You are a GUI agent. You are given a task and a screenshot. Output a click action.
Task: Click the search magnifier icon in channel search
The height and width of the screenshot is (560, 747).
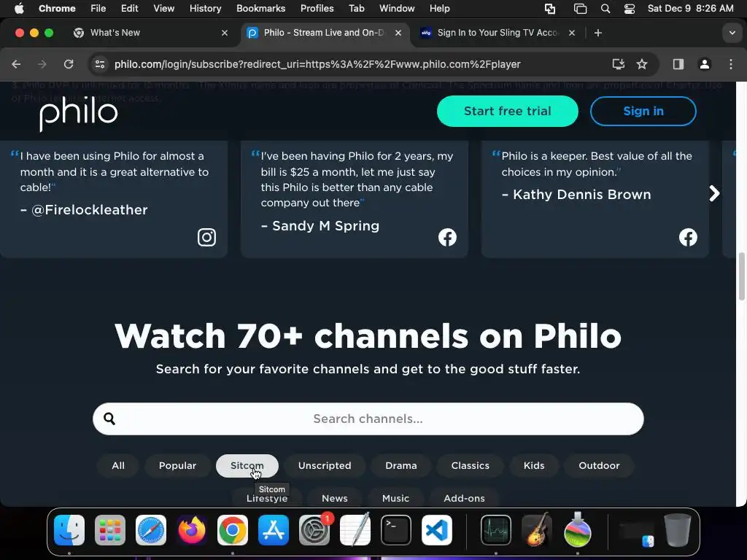[x=109, y=419]
